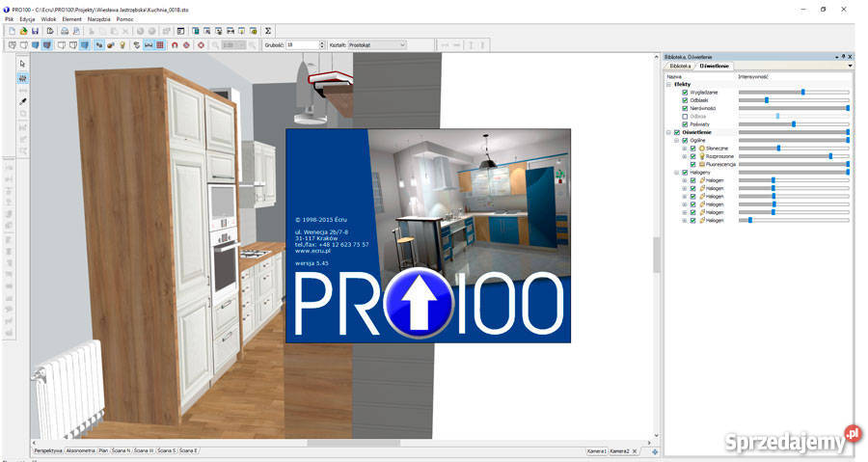Click the properties window icon before the library icons
This screenshot has height=462, width=868.
180,31
